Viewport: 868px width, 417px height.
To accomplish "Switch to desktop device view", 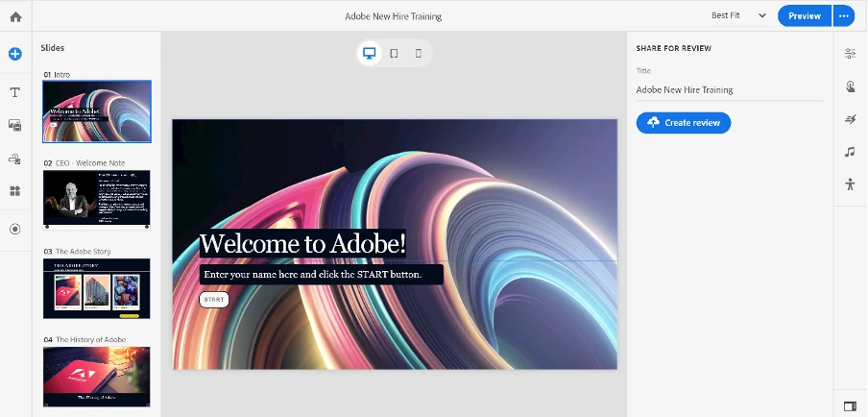I will point(370,53).
